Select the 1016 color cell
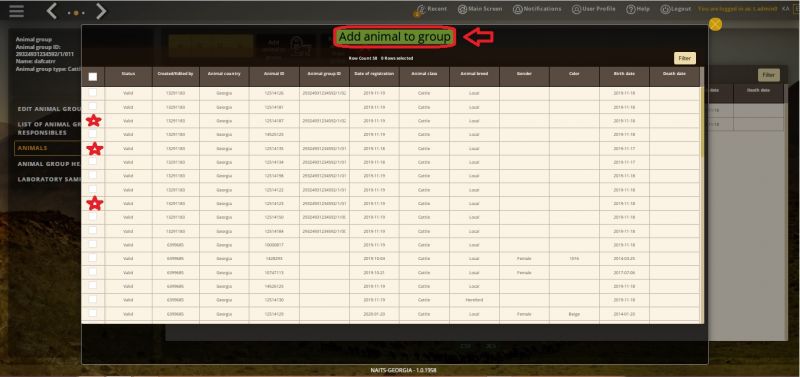The width and height of the screenshot is (800, 377). point(574,259)
